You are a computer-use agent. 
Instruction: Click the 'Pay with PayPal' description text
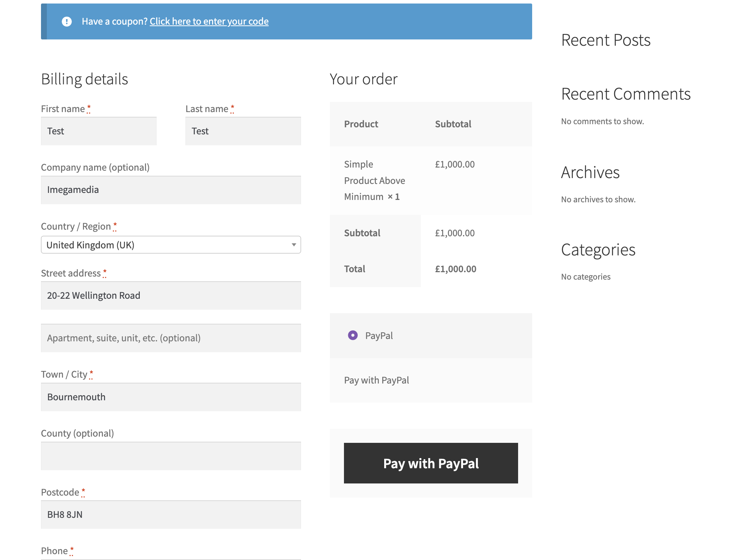pyautogui.click(x=376, y=380)
